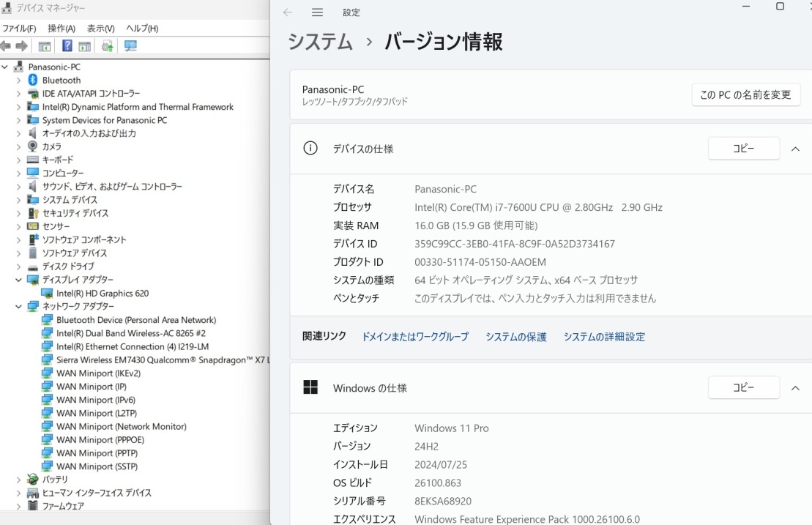Click the device ID value 359C99CC-3EB0-41FA

tap(515, 244)
